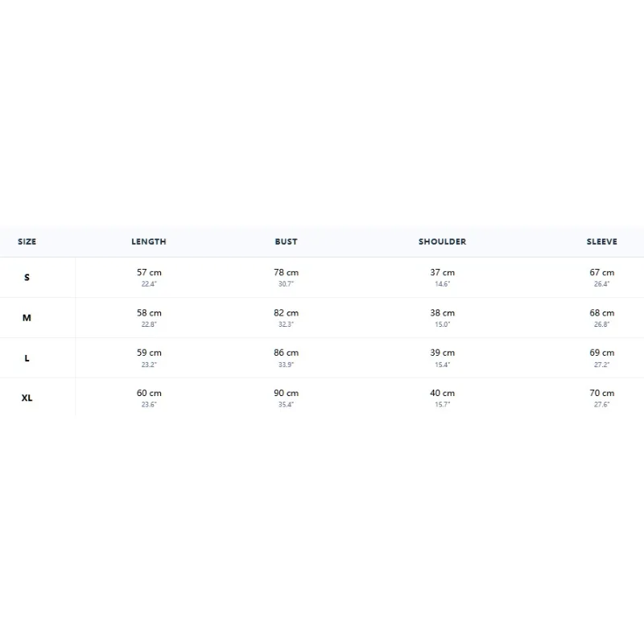Click the SHOULDER column header

pyautogui.click(x=442, y=242)
